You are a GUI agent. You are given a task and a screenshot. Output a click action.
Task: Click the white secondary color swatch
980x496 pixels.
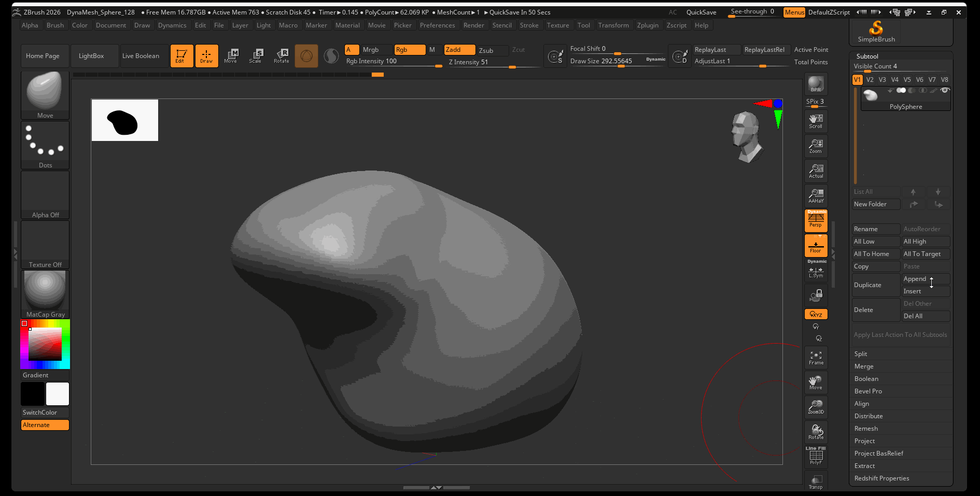[x=58, y=394]
